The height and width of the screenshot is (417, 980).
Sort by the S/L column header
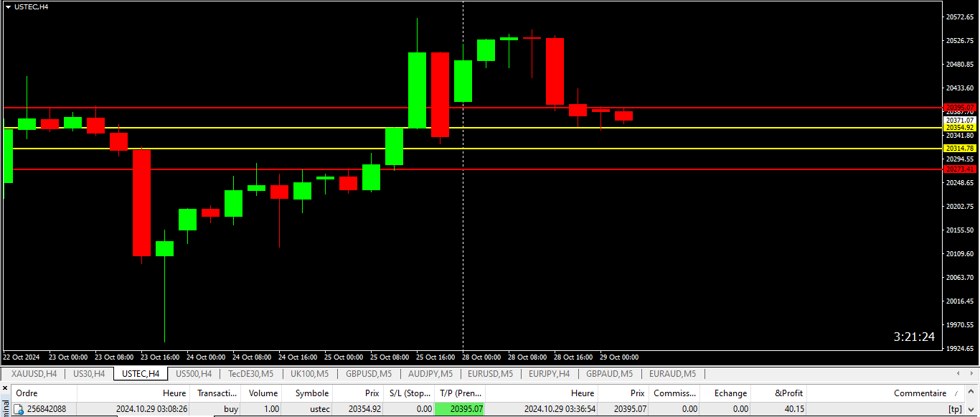point(408,393)
